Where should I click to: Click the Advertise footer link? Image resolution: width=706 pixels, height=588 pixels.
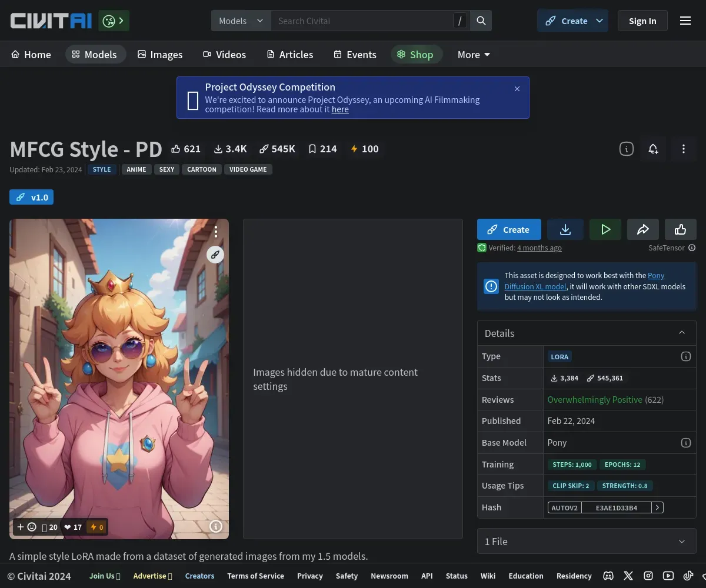152,576
